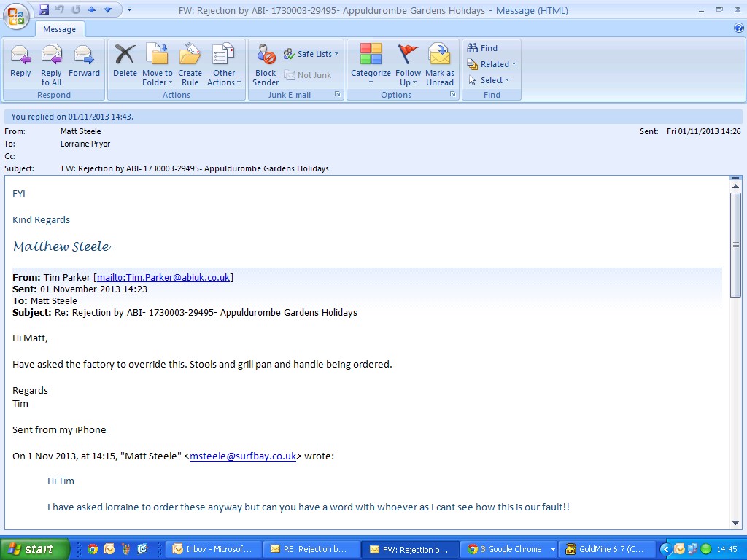Image resolution: width=747 pixels, height=560 pixels.
Task: Click the 'You replied on 01/11/2013' info bar
Action: coord(373,117)
